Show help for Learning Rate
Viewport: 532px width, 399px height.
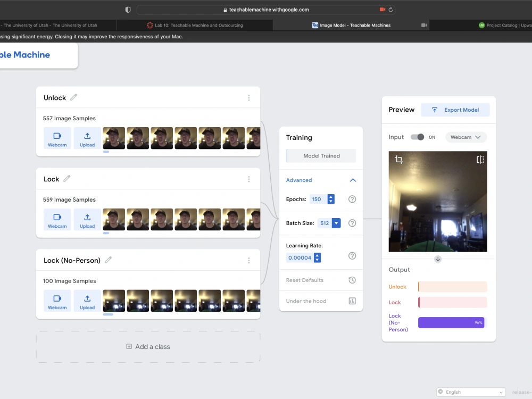tap(352, 256)
